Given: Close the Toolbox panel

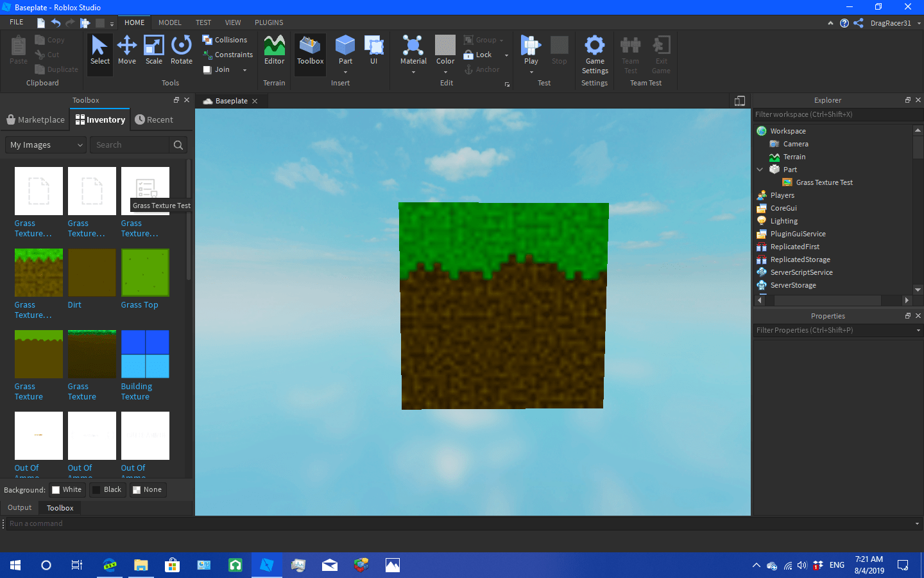Looking at the screenshot, I should [x=187, y=100].
